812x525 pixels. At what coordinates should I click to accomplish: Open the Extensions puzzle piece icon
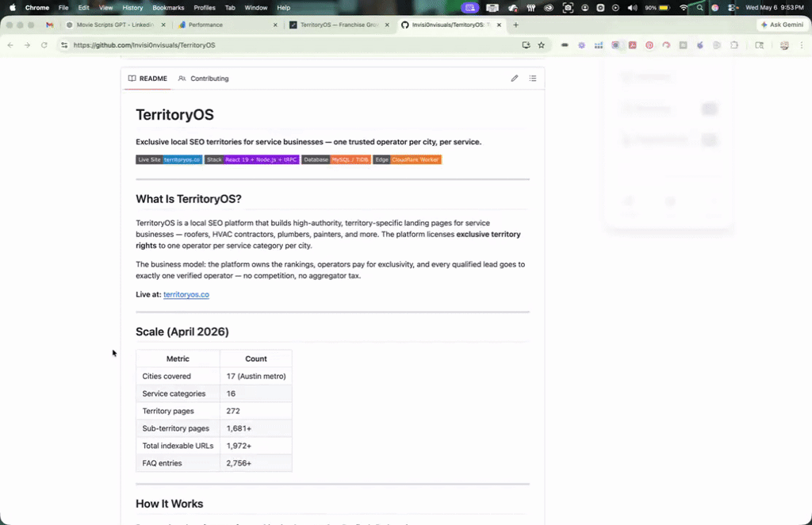pyautogui.click(x=733, y=45)
